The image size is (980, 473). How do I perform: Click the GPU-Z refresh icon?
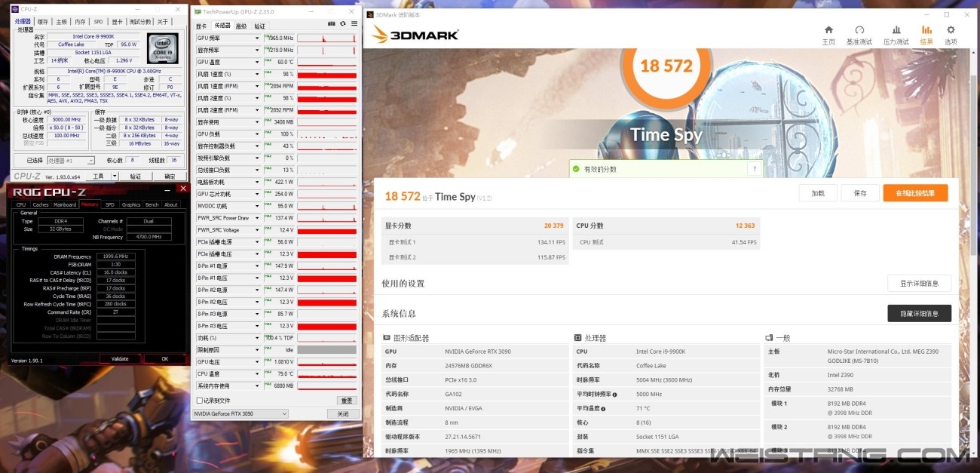coord(343,24)
